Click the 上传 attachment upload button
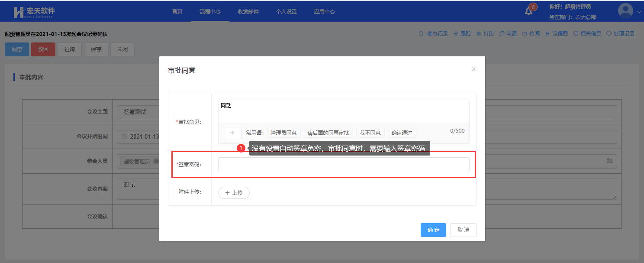The image size is (644, 263). pyautogui.click(x=234, y=193)
